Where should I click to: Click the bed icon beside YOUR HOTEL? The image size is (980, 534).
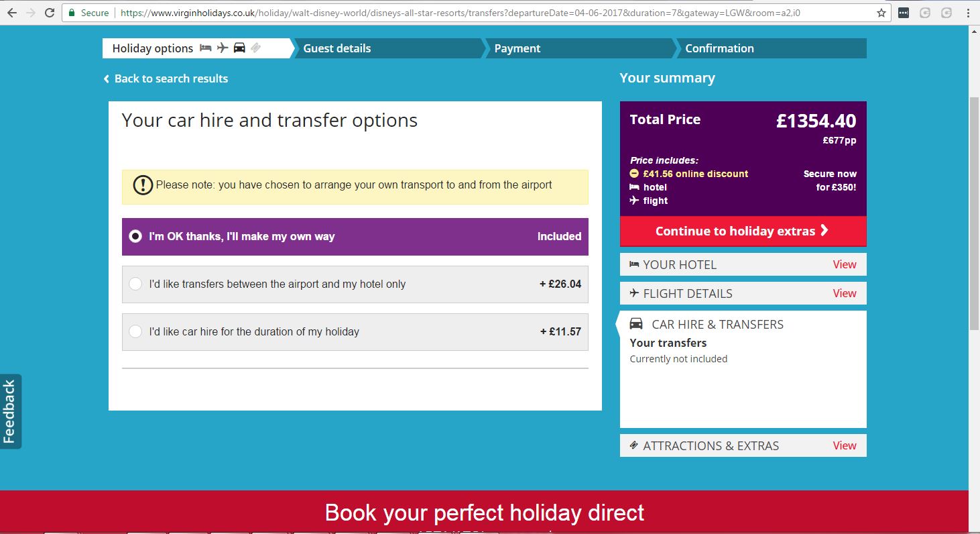coord(634,264)
